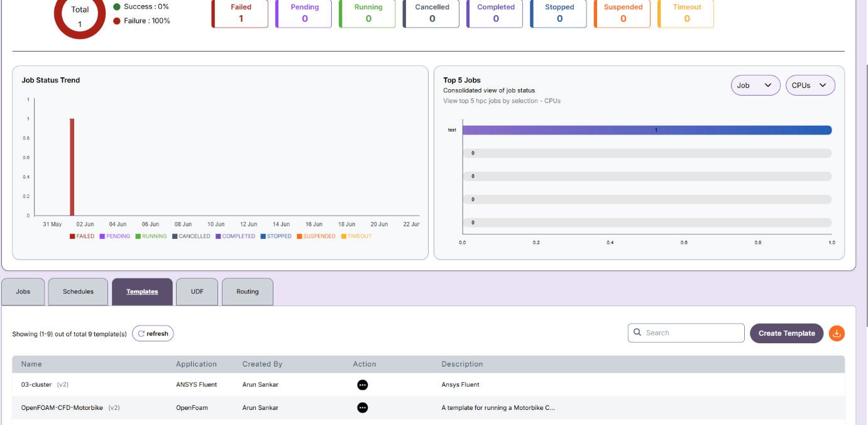Click the 03-cluster template name
Viewport: 868px width, 425px height.
(x=36, y=385)
